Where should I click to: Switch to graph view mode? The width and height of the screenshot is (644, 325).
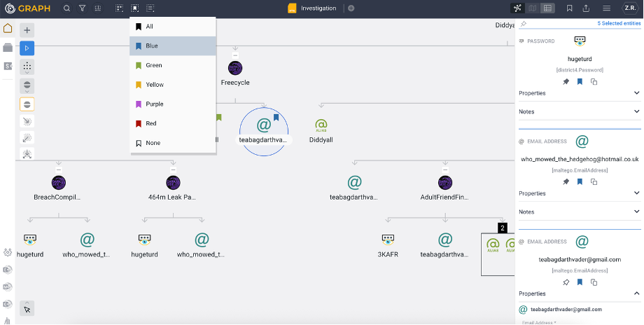click(517, 8)
